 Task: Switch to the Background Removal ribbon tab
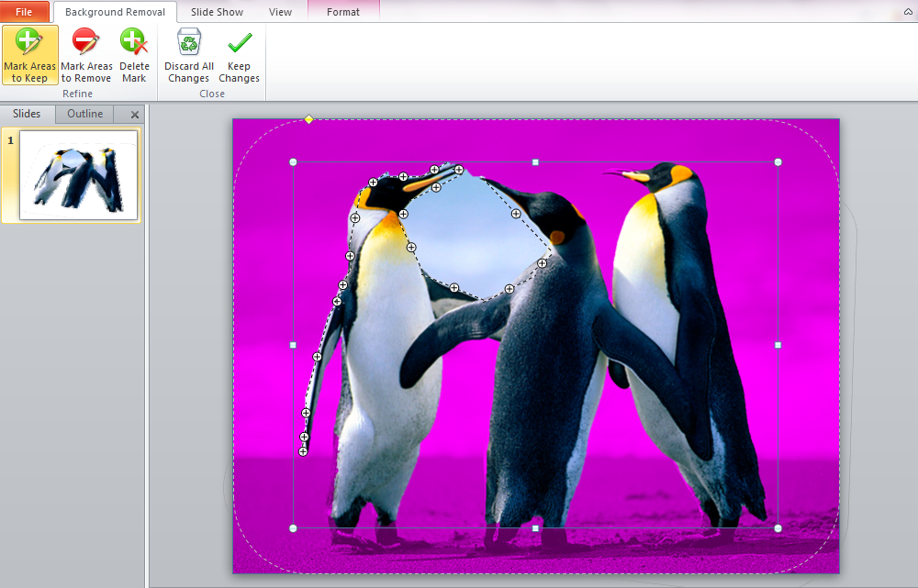pos(115,12)
